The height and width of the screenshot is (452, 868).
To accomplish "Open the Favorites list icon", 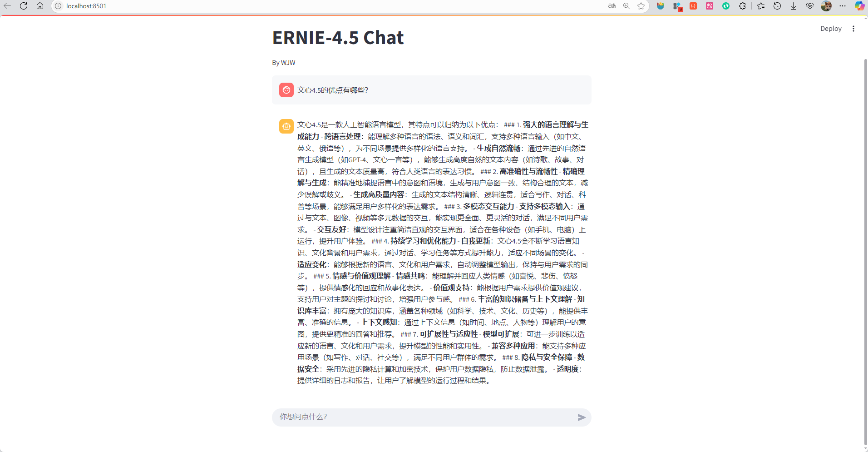I will [x=761, y=6].
